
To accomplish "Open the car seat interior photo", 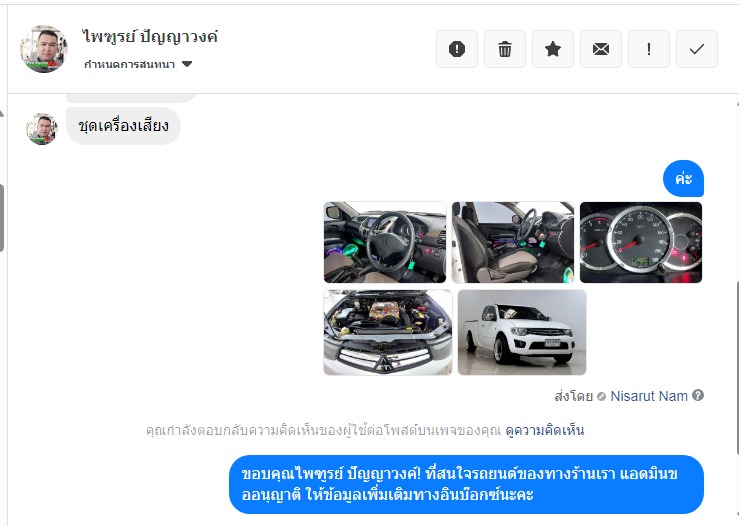I will pyautogui.click(x=513, y=242).
